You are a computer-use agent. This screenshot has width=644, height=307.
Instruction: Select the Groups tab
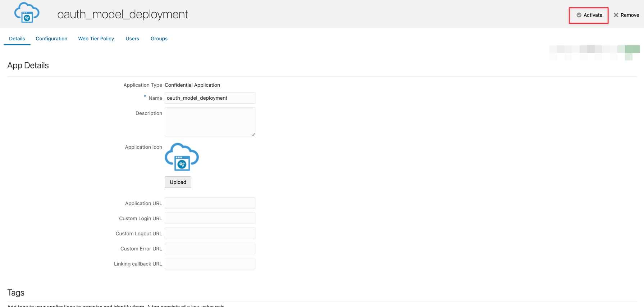pyautogui.click(x=159, y=39)
